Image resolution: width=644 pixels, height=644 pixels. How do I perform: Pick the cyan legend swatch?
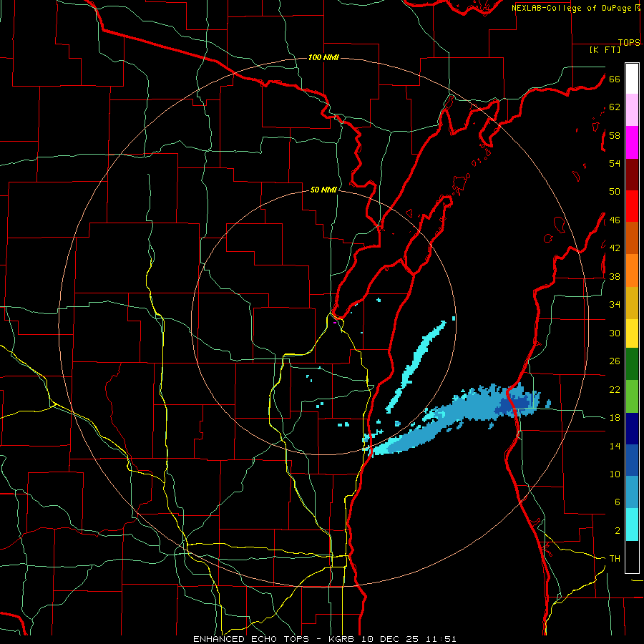coord(632,525)
